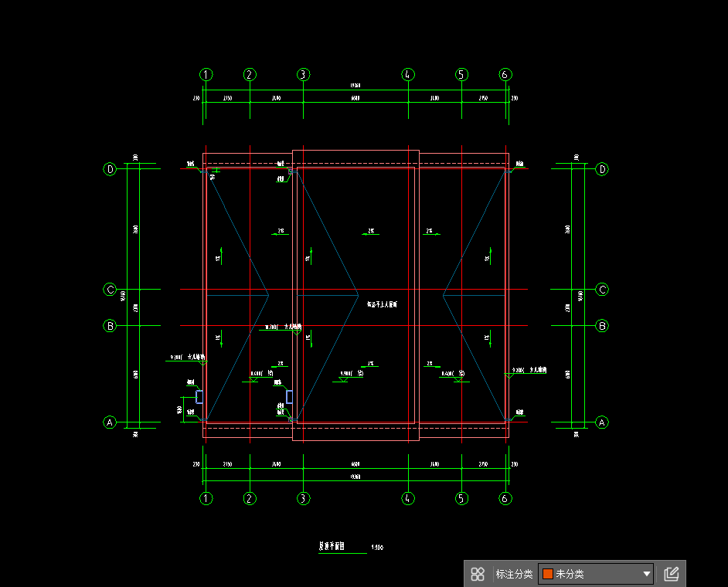Click the edit annotation pencil icon

click(672, 574)
